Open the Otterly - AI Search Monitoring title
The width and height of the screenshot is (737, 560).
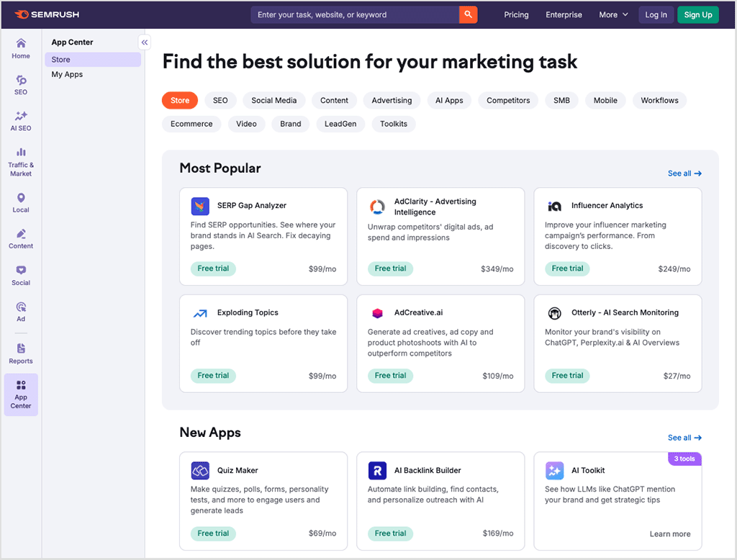click(625, 312)
